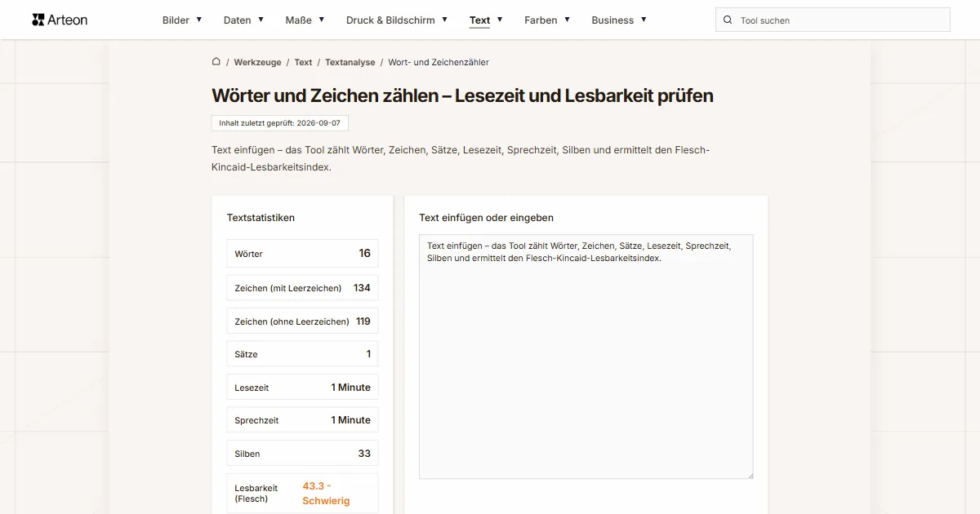Expand the Text dropdown arrow
Viewport: 980px width, 514px height.
click(x=500, y=19)
